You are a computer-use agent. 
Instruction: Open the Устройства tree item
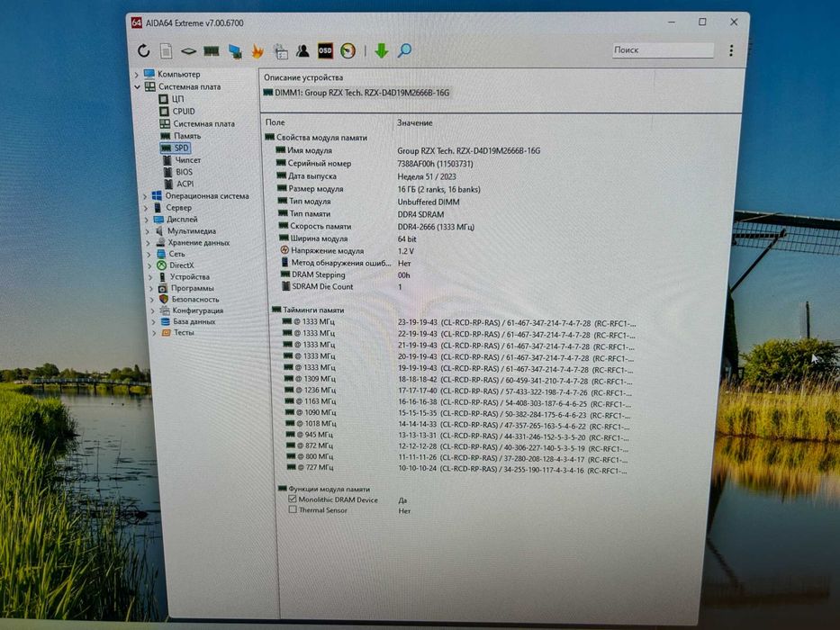(x=185, y=277)
